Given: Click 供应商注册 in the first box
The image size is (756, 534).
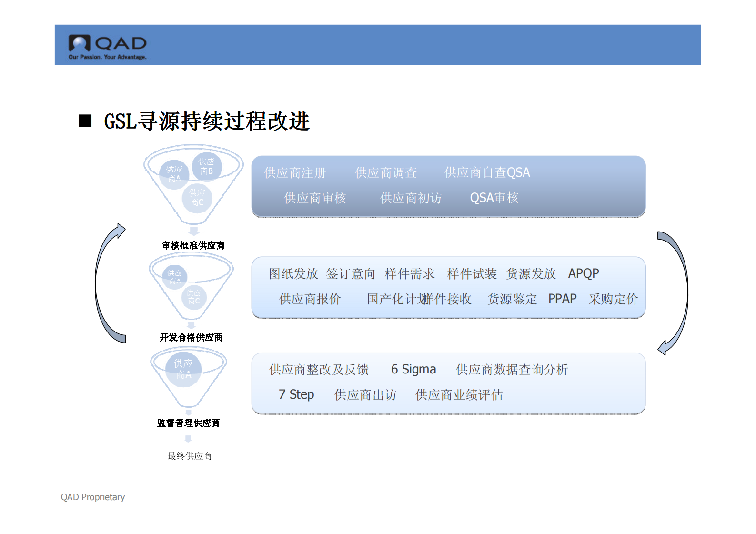Looking at the screenshot, I should (x=295, y=172).
